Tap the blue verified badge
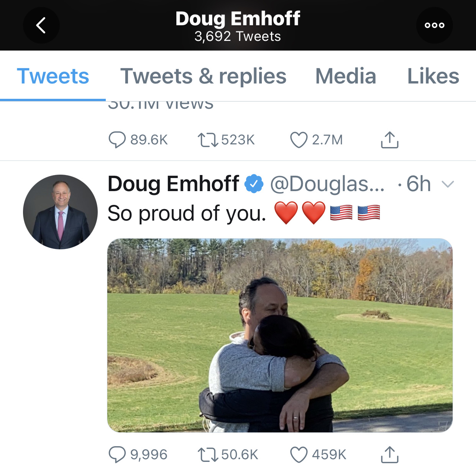The height and width of the screenshot is (468, 476). click(x=254, y=184)
